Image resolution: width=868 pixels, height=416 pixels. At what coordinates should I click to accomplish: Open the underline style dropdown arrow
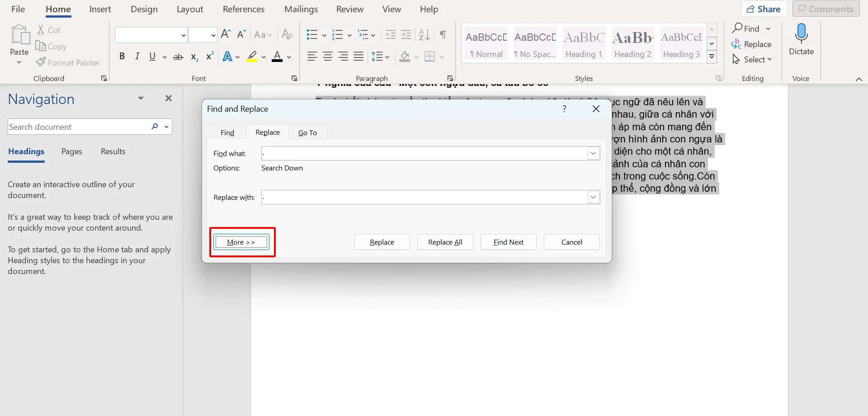[165, 57]
